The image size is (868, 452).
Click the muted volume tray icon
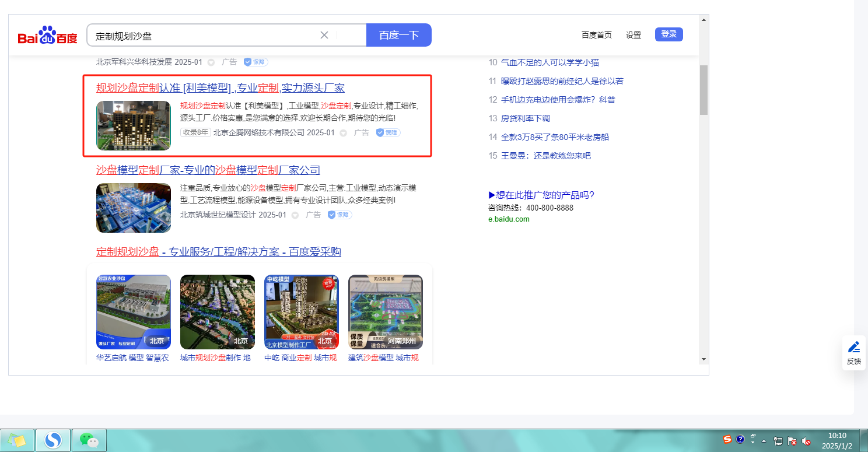point(806,441)
